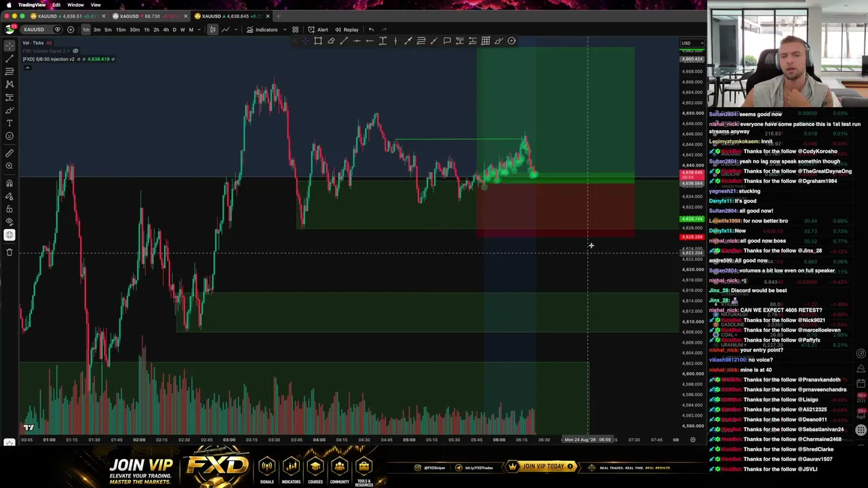Select the horizontal ray tool in favorites toolbar
The width and height of the screenshot is (868, 488).
pos(370,41)
